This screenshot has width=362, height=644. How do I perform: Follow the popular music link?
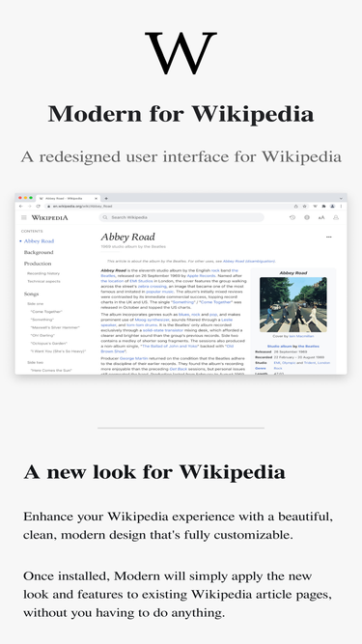click(x=159, y=292)
